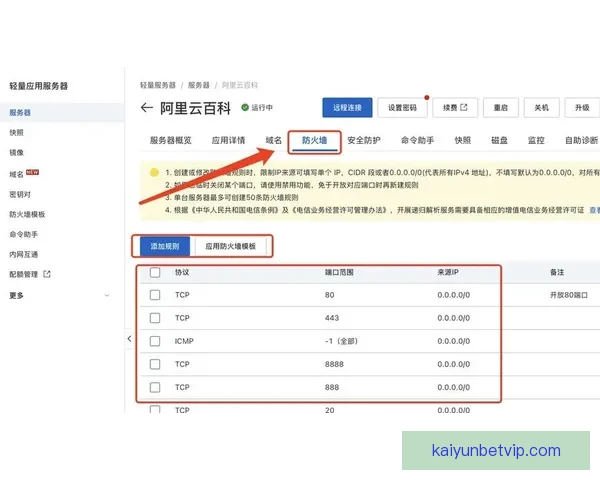Click the port 8888 cell
The width and height of the screenshot is (600, 480).
tap(334, 364)
